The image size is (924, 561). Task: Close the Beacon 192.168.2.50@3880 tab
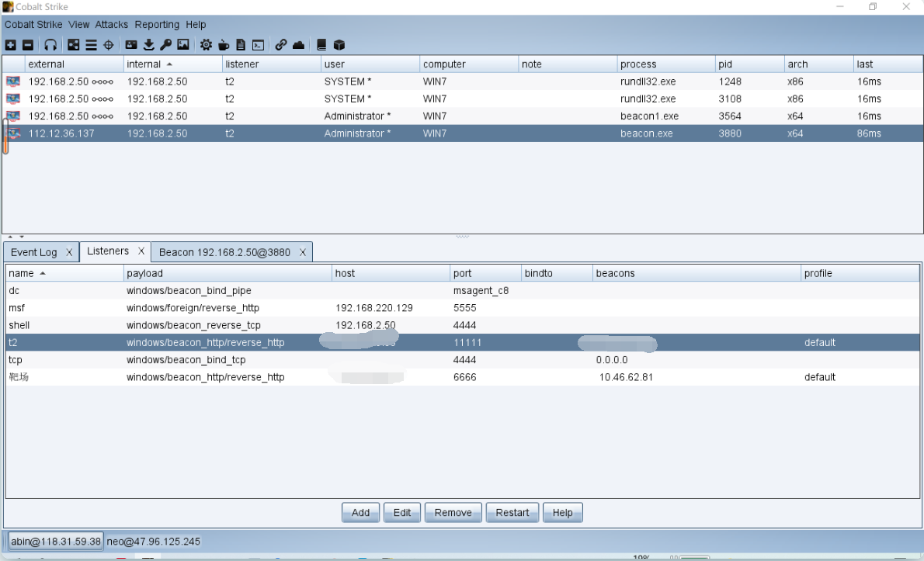click(x=302, y=252)
